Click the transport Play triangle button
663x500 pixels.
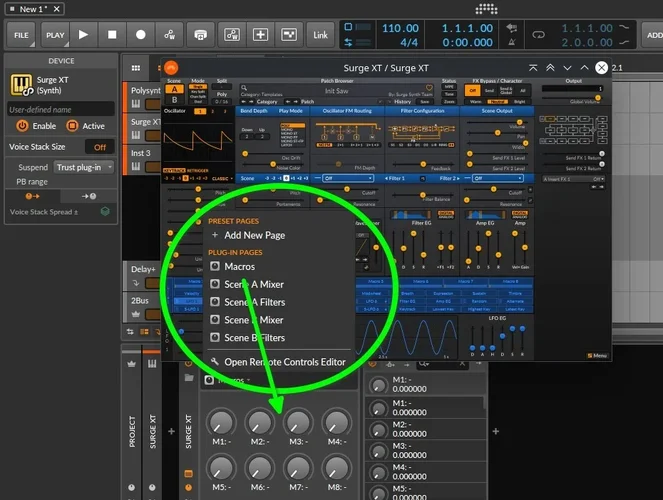tap(83, 34)
